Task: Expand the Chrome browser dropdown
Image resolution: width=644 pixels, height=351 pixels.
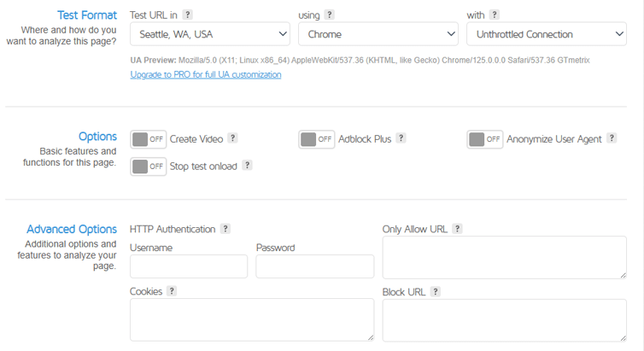Action: click(378, 34)
